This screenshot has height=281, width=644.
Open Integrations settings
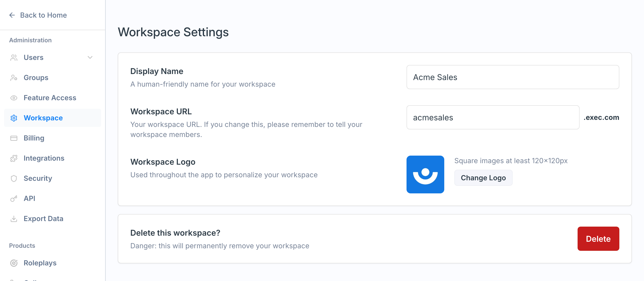click(x=52, y=158)
